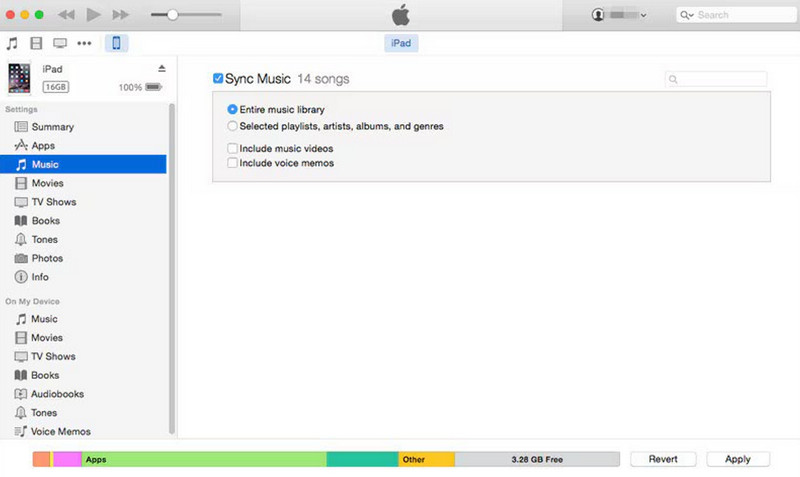Click the 16GB capacity badge
Image resolution: width=800 pixels, height=477 pixels.
click(56, 87)
